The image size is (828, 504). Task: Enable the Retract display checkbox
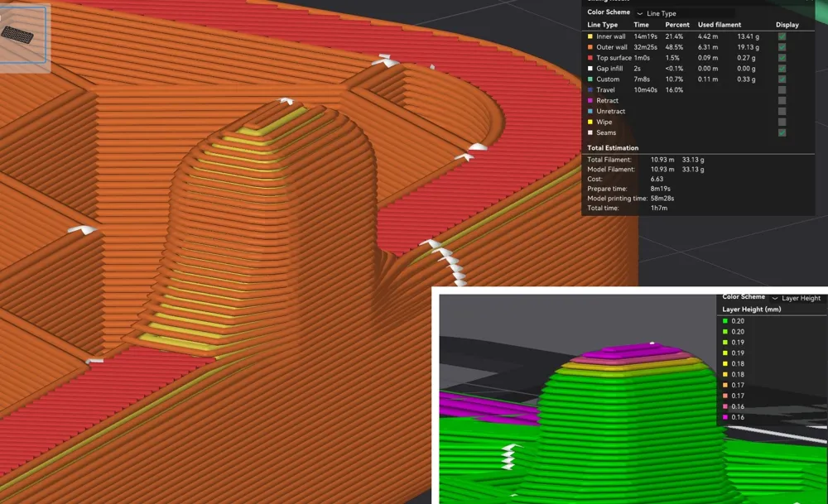pyautogui.click(x=782, y=100)
